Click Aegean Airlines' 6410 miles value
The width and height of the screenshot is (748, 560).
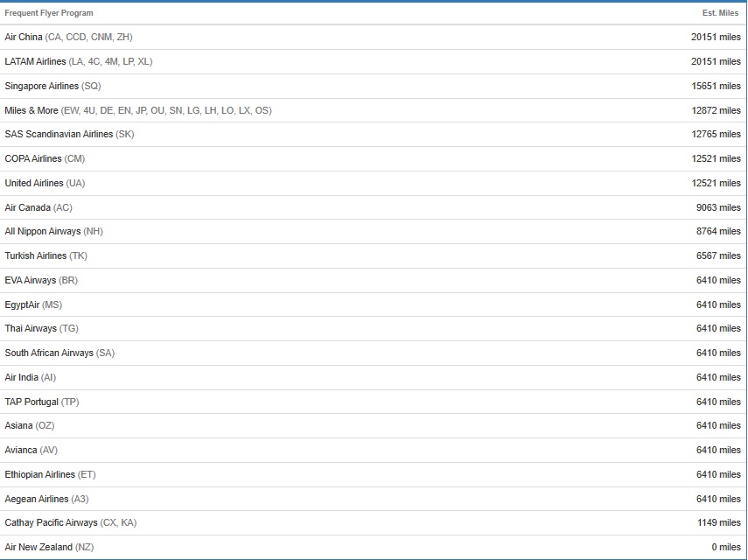coord(718,499)
